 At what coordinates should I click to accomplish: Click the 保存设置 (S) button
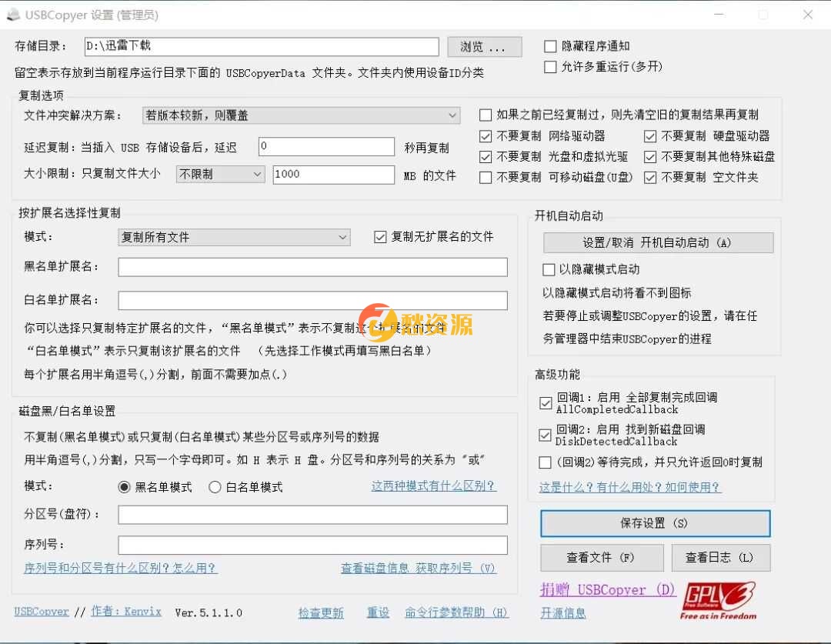[655, 523]
